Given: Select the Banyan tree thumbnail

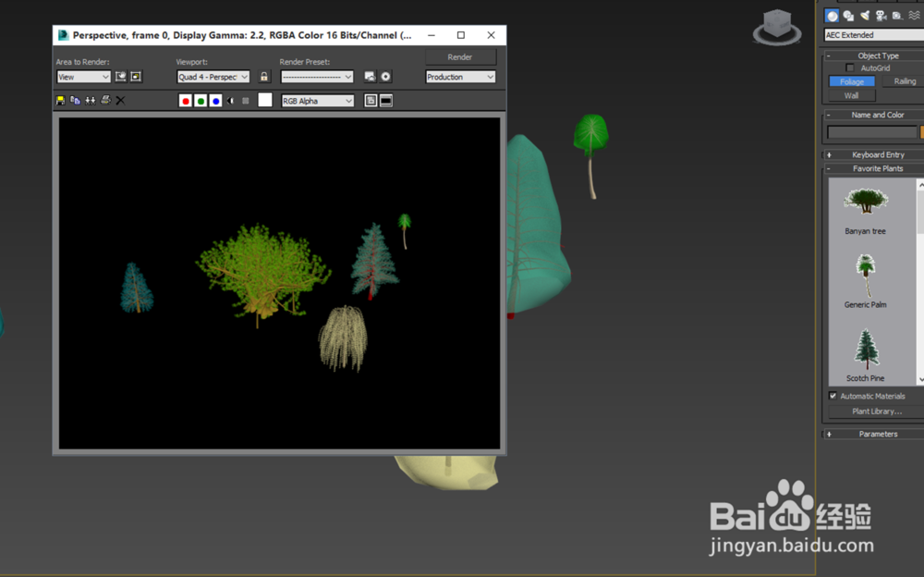Looking at the screenshot, I should (x=866, y=203).
